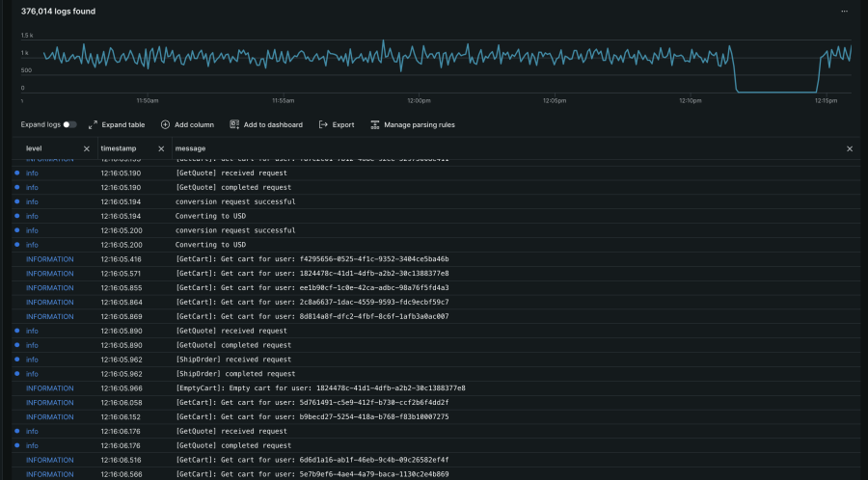Click the timestamp column header
Image resolution: width=868 pixels, height=480 pixels.
119,149
